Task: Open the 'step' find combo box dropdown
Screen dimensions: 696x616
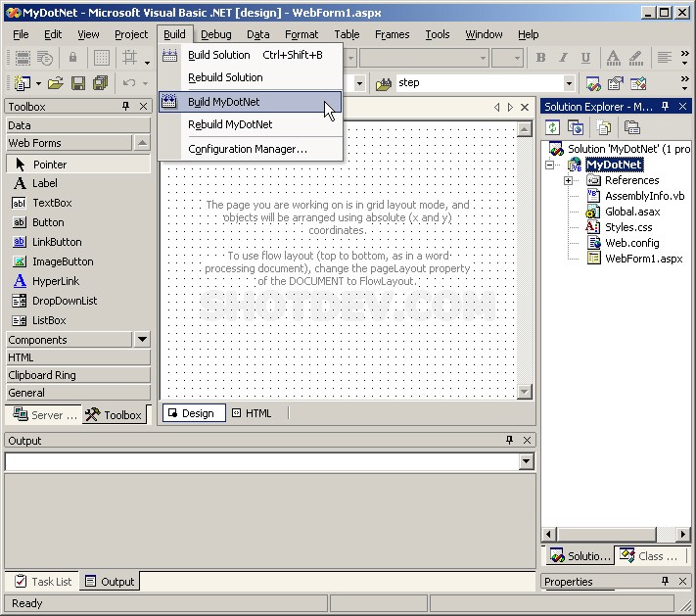Action: click(568, 83)
